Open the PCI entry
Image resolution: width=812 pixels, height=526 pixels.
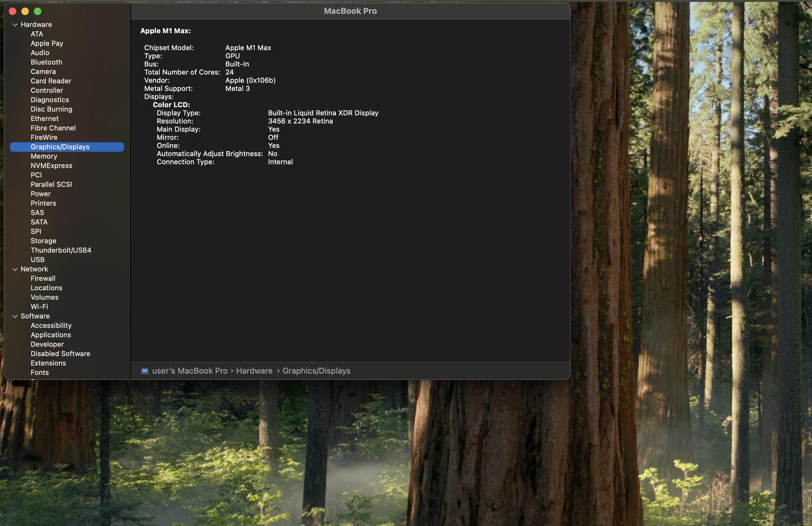[x=36, y=175]
